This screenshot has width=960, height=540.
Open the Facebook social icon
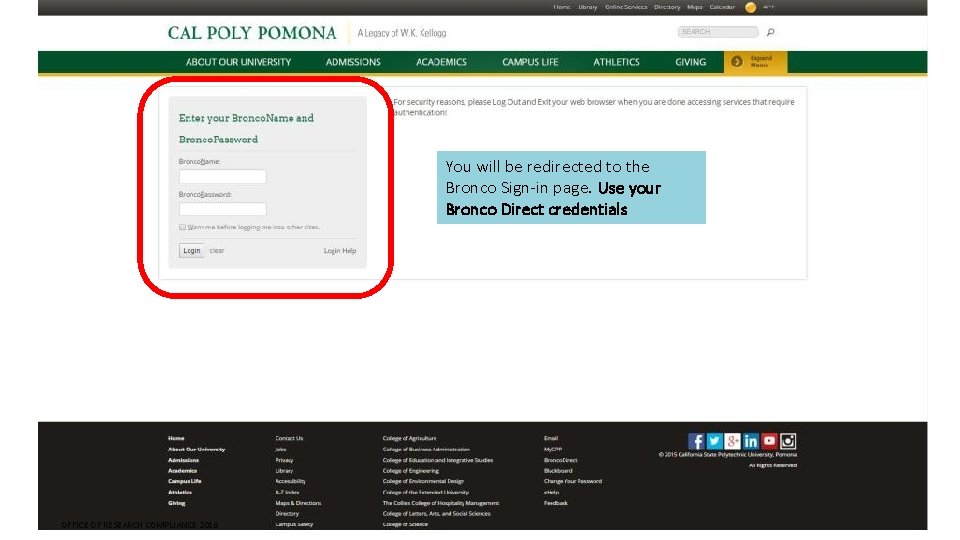pos(696,441)
